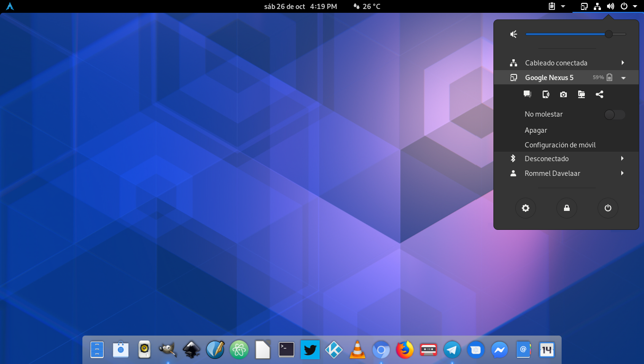Open the Software store from the dock

(x=121, y=350)
